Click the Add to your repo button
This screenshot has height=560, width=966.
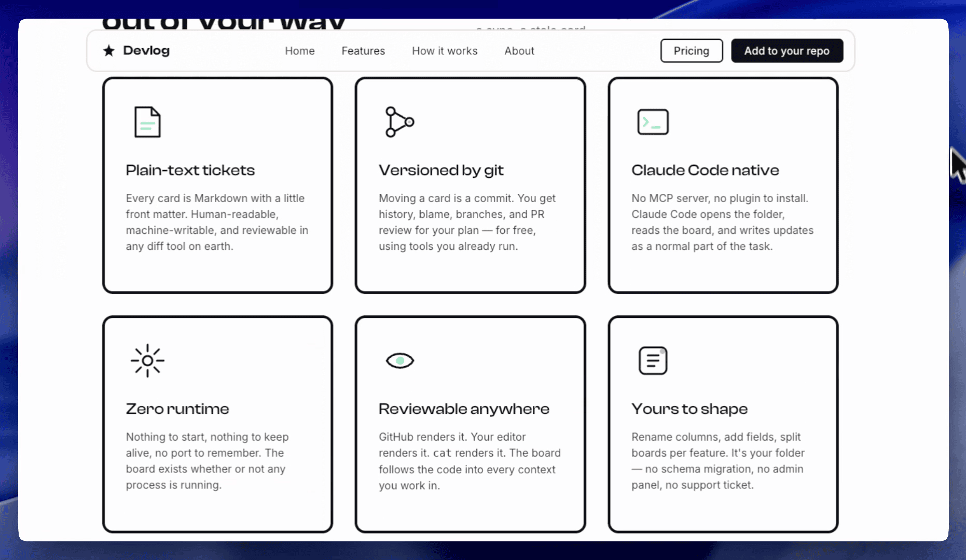click(x=787, y=51)
